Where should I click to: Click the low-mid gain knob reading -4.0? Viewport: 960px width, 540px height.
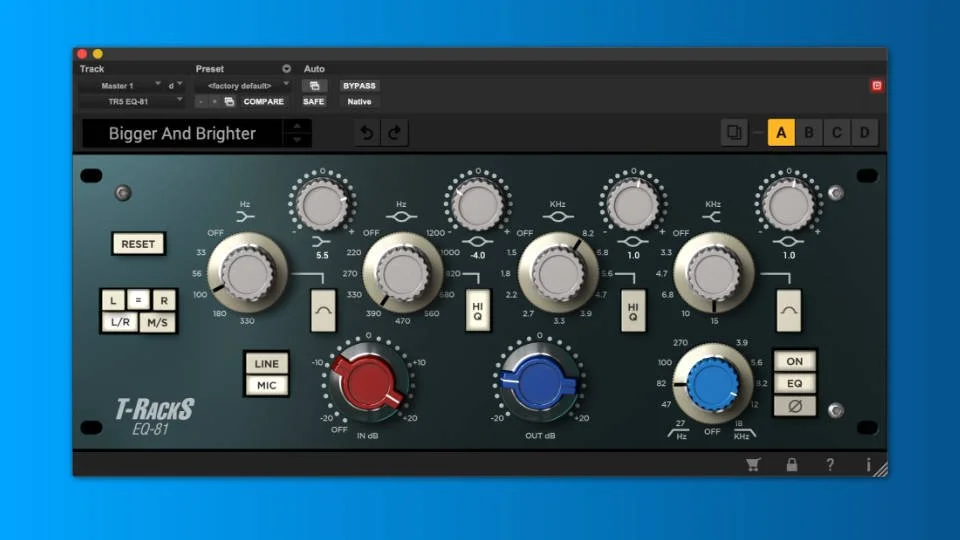478,204
